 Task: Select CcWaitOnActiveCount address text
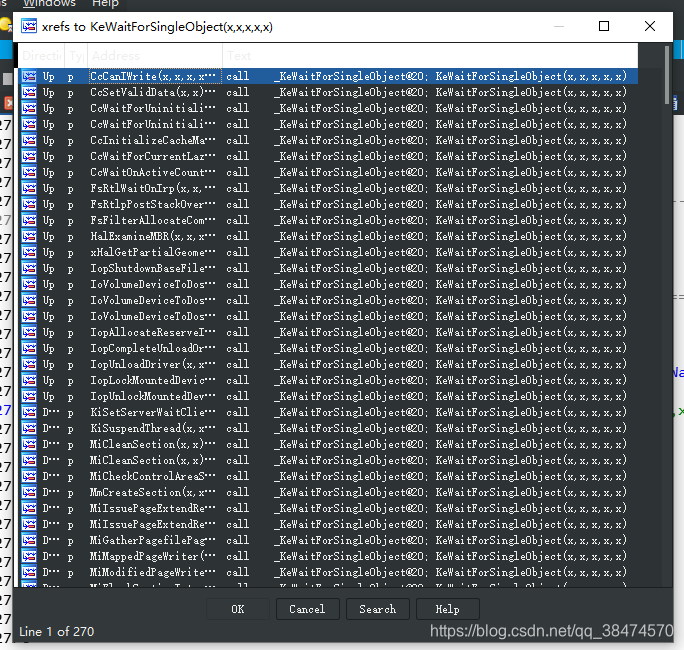(153, 172)
